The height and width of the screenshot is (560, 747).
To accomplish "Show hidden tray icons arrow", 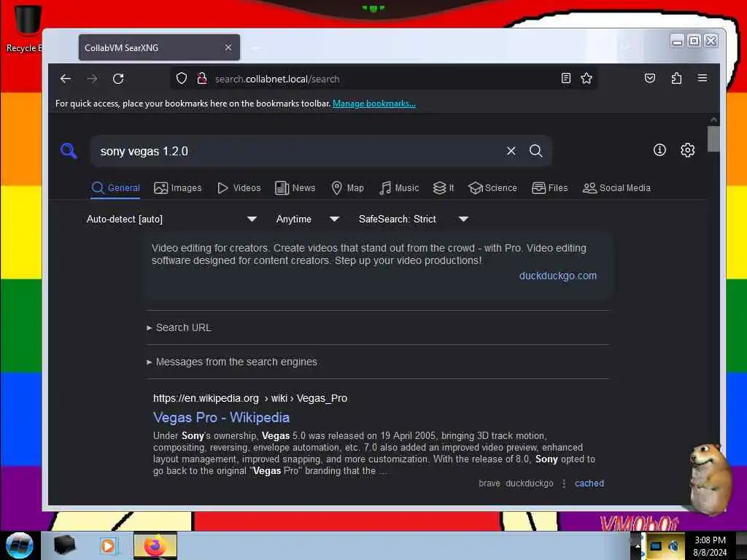I will click(637, 545).
